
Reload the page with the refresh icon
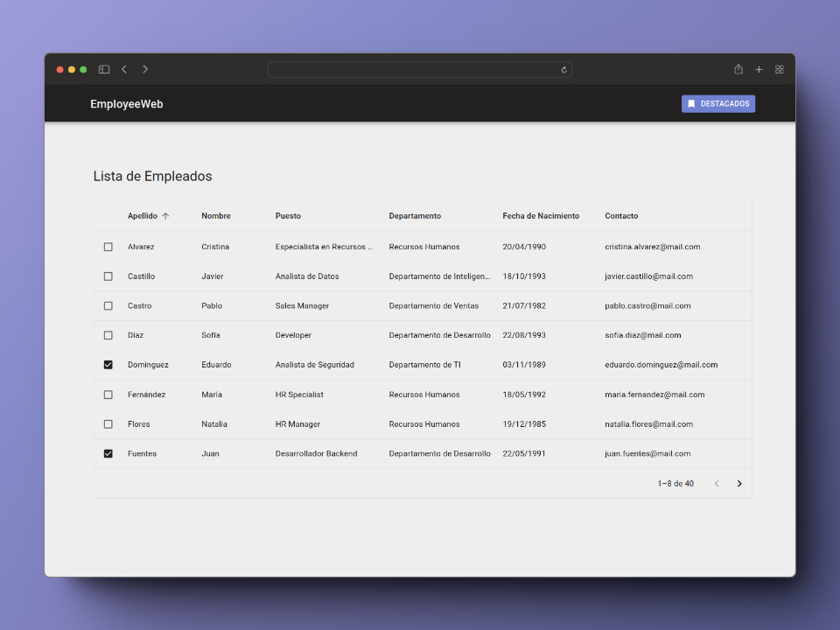[564, 70]
